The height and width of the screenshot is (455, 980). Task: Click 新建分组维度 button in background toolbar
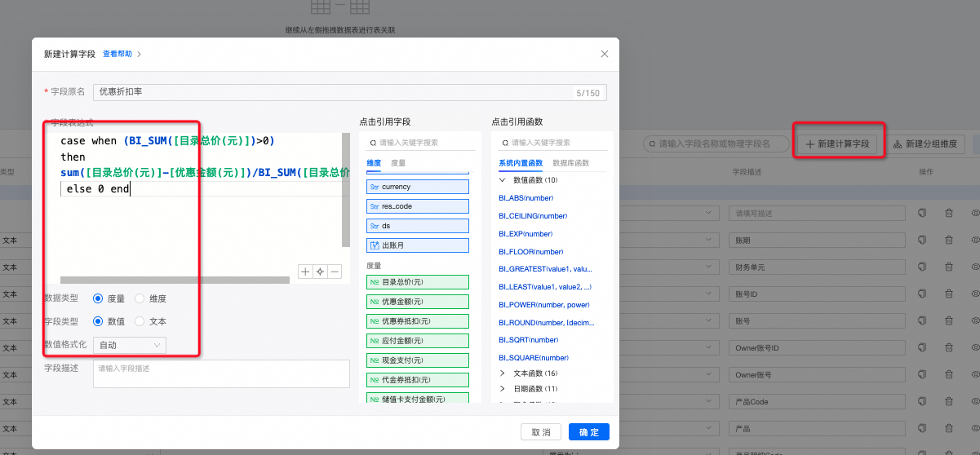coord(925,144)
